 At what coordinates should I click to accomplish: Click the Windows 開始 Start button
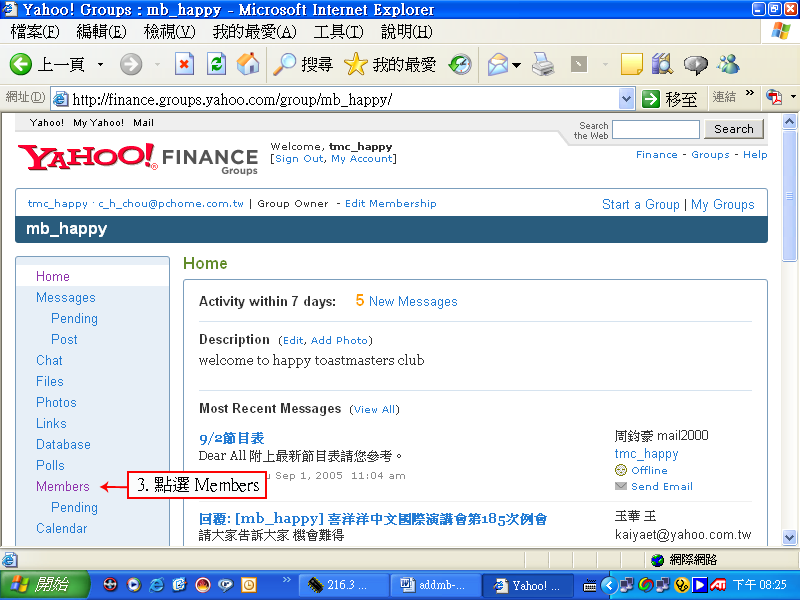[x=40, y=585]
